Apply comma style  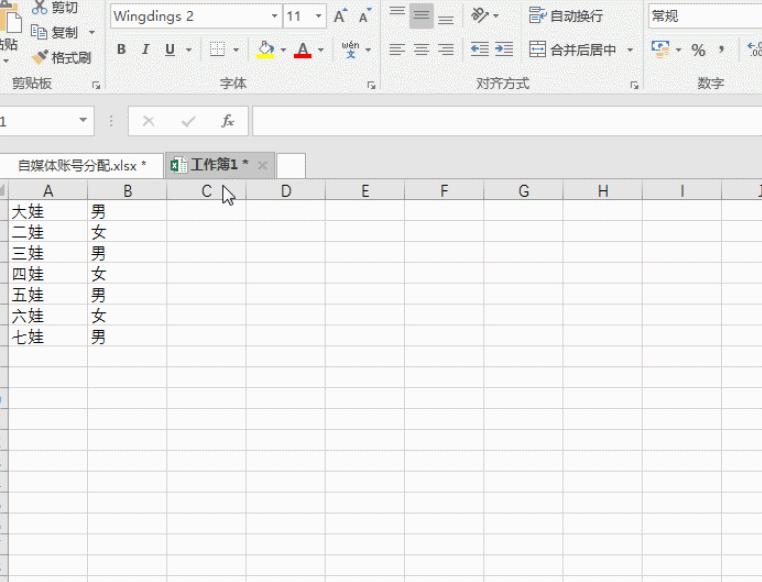[x=722, y=50]
